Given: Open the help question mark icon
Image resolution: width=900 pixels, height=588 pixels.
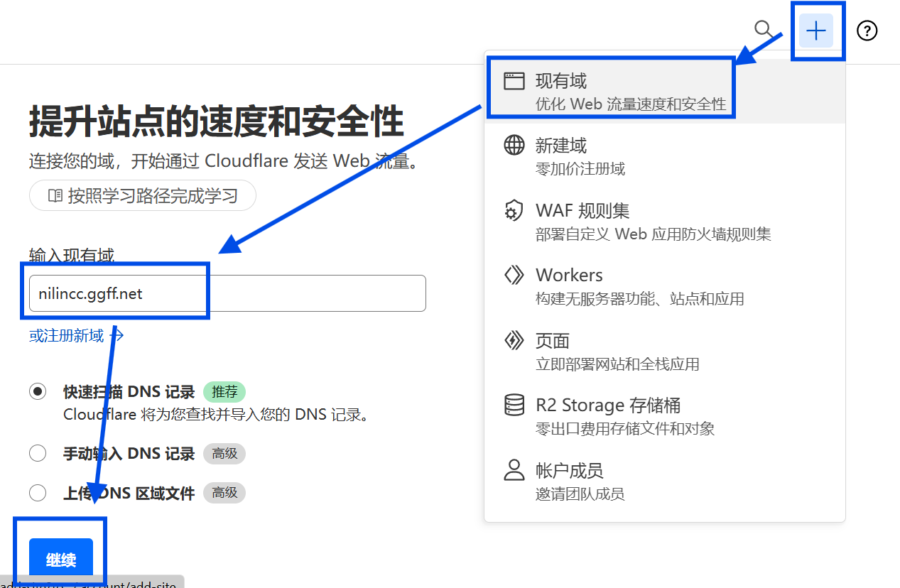Looking at the screenshot, I should click(867, 31).
